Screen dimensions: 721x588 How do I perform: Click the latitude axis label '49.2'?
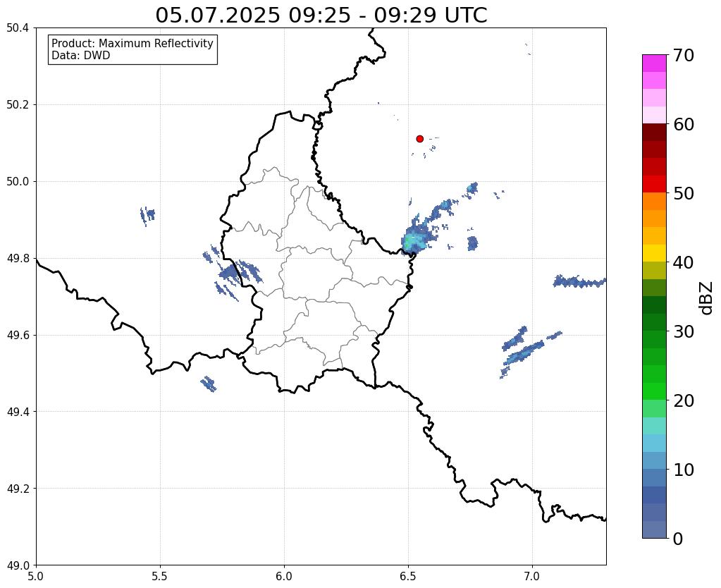point(18,489)
